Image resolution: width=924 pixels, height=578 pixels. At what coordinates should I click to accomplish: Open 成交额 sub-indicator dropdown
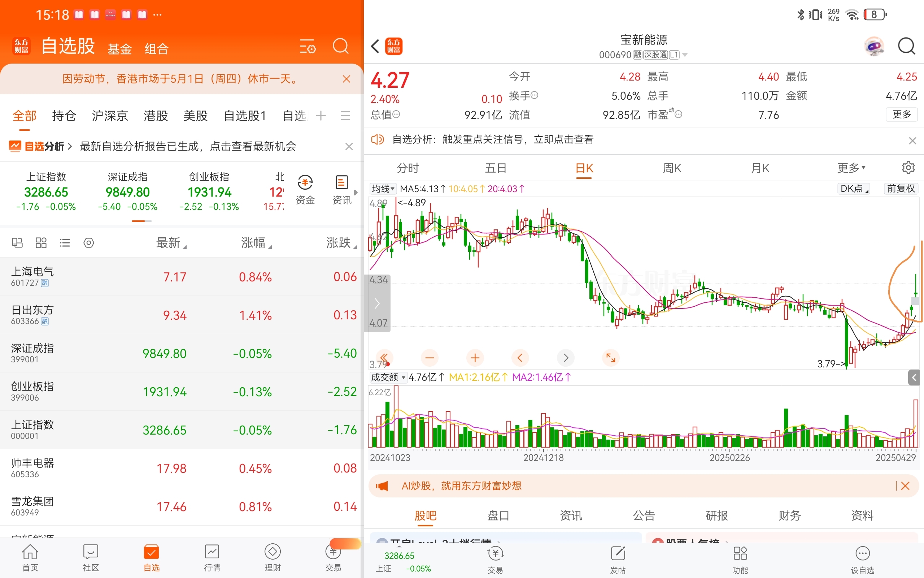coord(388,377)
